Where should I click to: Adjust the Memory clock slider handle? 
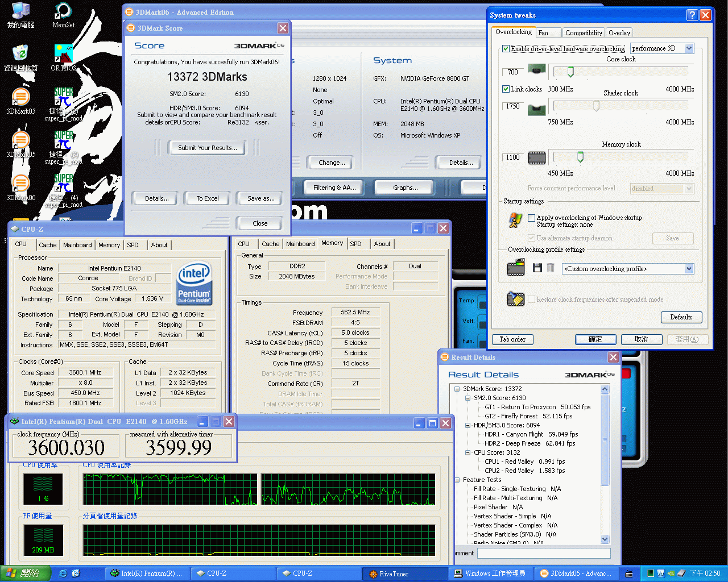click(x=580, y=157)
